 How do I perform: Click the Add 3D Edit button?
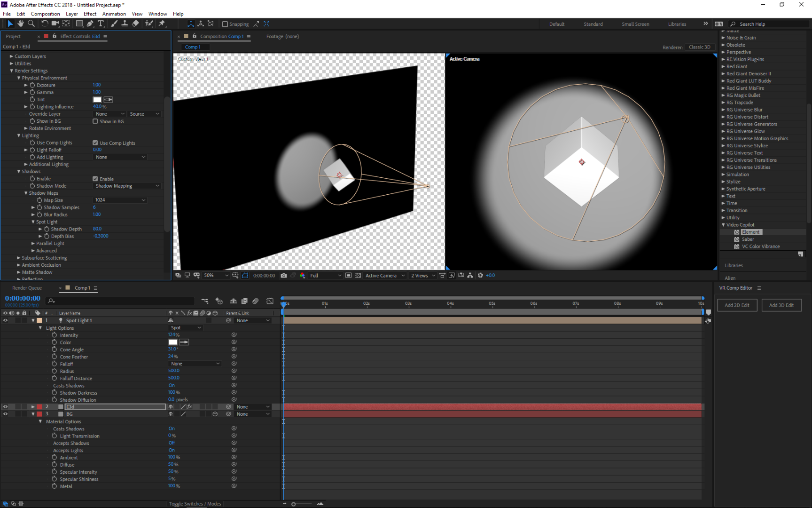click(781, 305)
